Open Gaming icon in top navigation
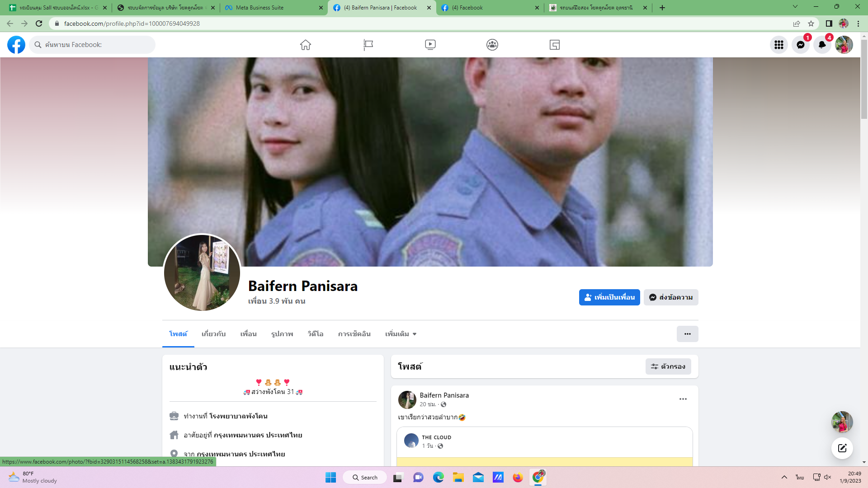 (x=554, y=45)
